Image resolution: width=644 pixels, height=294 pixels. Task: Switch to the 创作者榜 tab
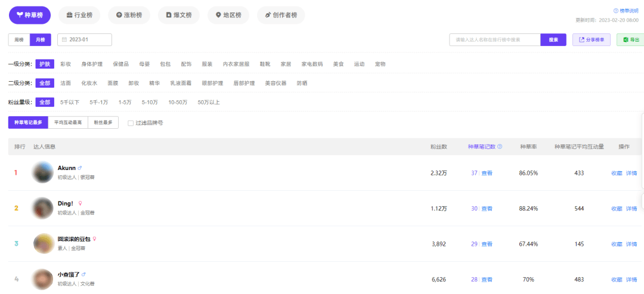281,15
